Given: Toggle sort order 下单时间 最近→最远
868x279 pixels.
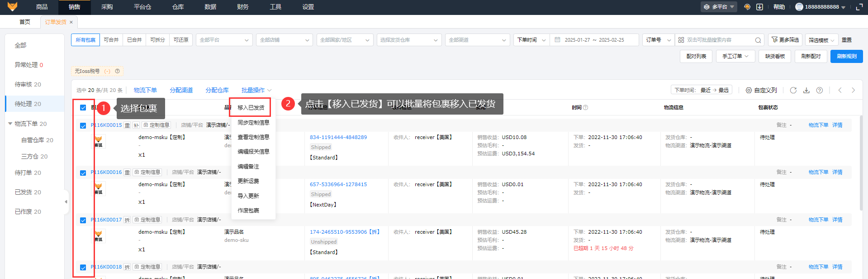Looking at the screenshot, I should coord(702,90).
